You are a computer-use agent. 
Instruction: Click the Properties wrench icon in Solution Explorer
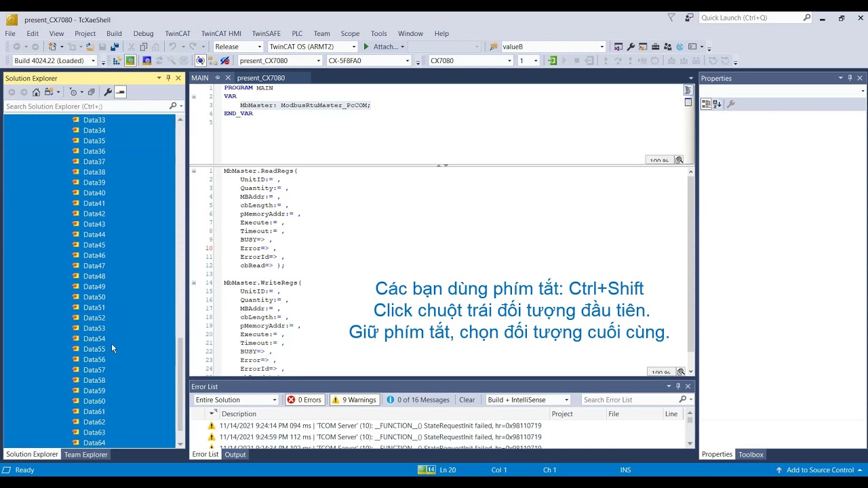107,91
